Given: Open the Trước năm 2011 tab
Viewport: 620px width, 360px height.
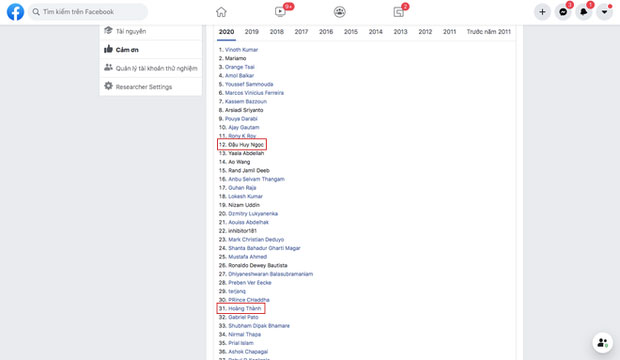Looking at the screenshot, I should tap(489, 32).
